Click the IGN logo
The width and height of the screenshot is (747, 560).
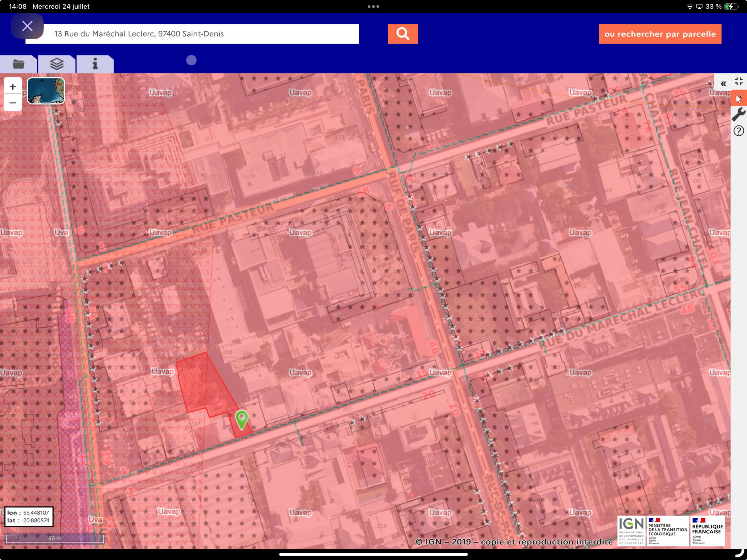(631, 530)
